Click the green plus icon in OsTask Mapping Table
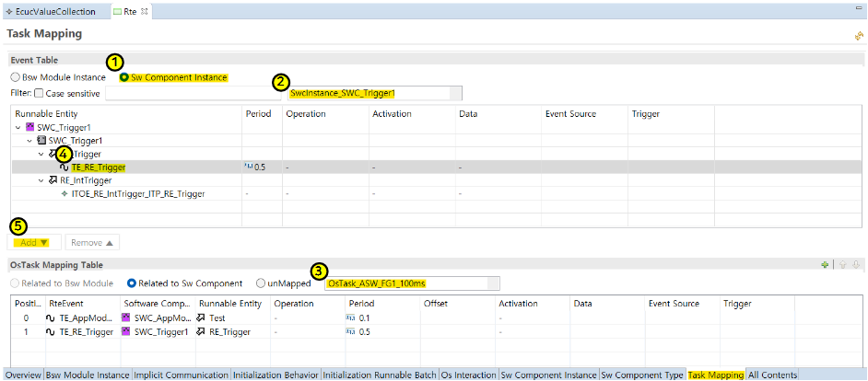 [825, 265]
